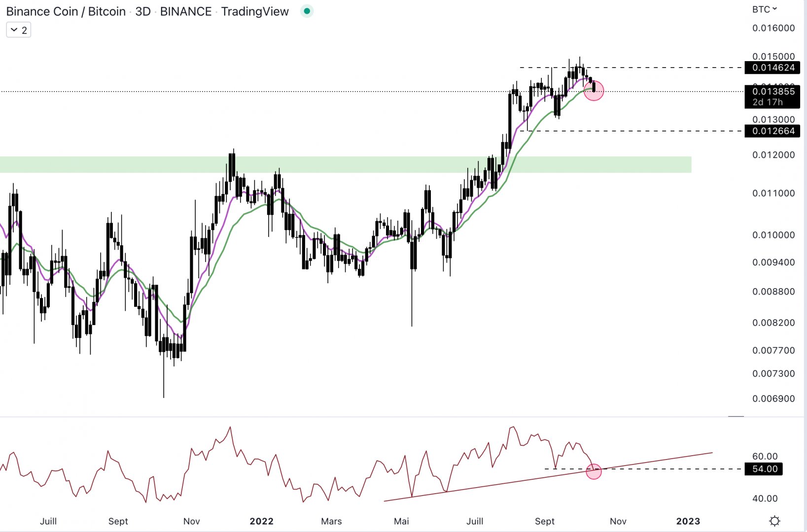Click the Mars label on time axis
Image resolution: width=807 pixels, height=532 pixels.
[331, 521]
